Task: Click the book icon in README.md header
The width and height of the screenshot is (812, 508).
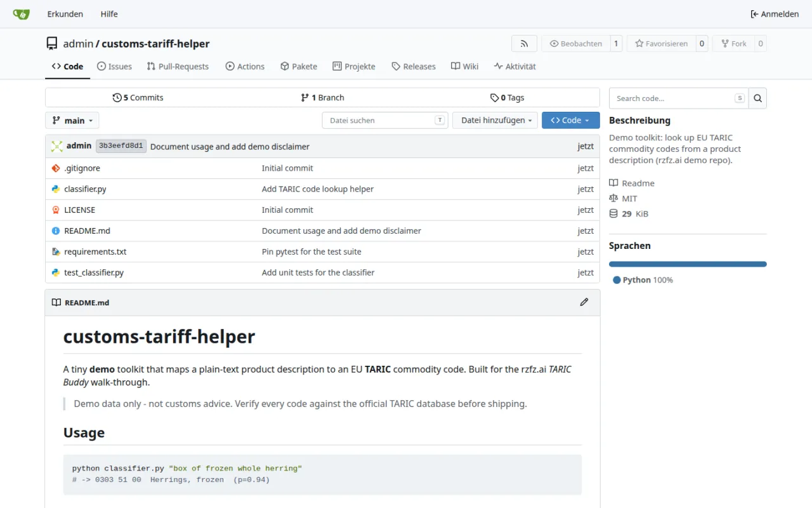Action: pyautogui.click(x=56, y=303)
